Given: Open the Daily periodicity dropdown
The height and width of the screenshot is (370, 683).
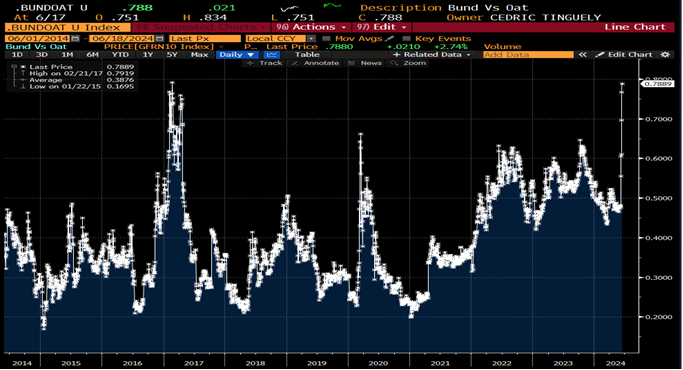Looking at the screenshot, I should click(x=237, y=54).
